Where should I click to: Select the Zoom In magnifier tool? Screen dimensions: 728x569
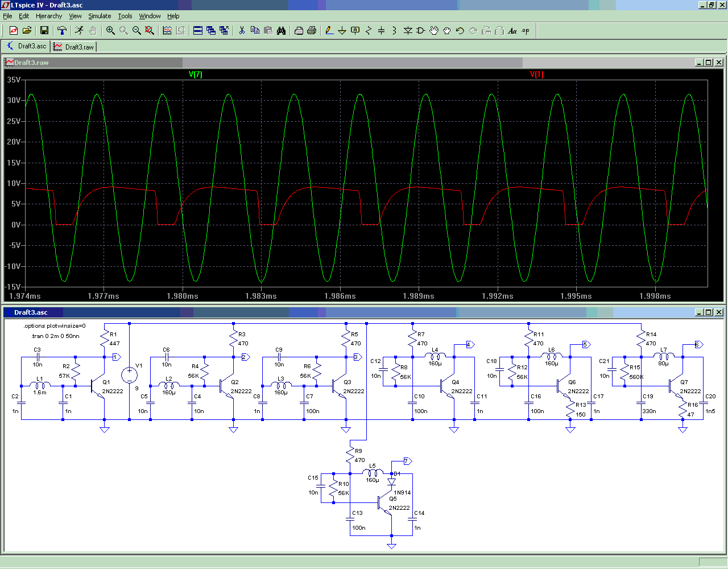point(110,31)
